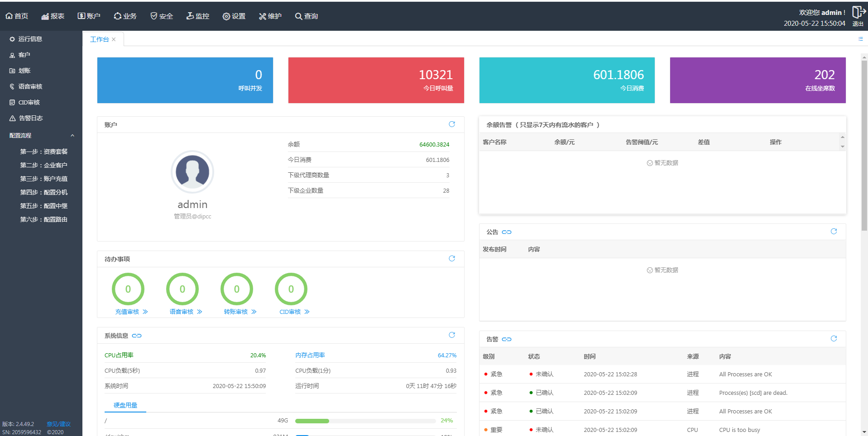Select the 硬盘用量 tab

125,405
